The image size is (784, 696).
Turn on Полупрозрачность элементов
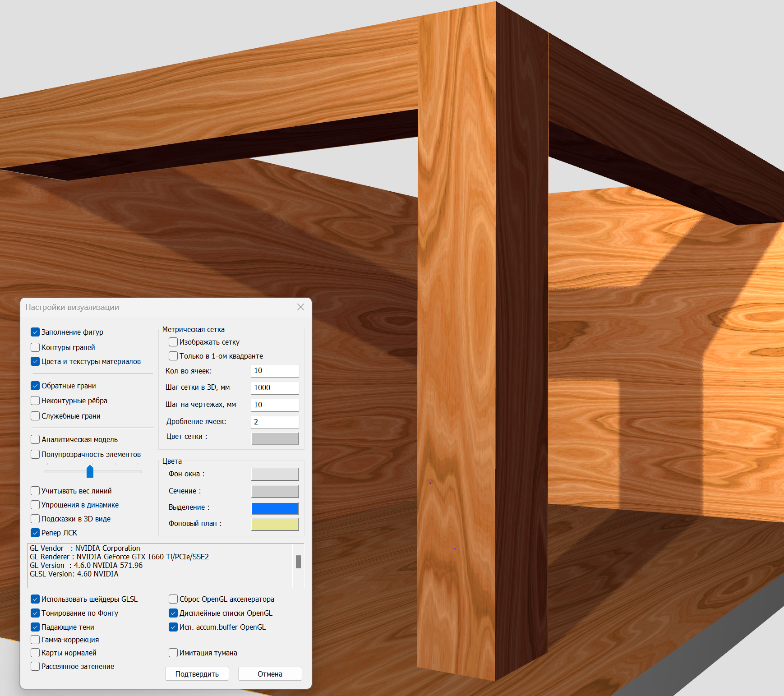coord(35,454)
